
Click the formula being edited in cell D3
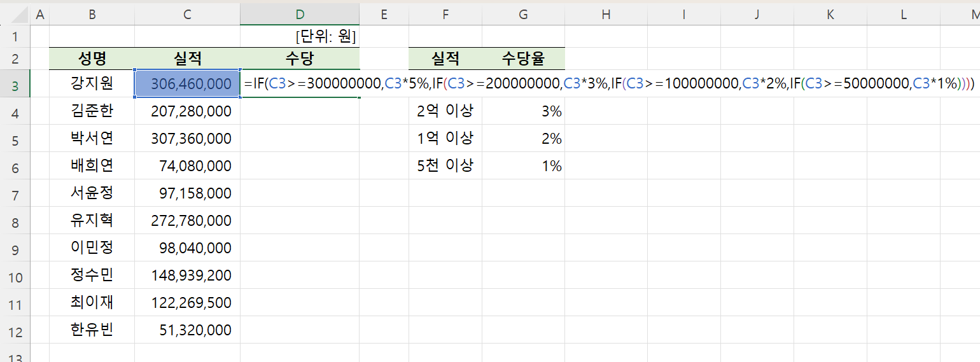609,83
